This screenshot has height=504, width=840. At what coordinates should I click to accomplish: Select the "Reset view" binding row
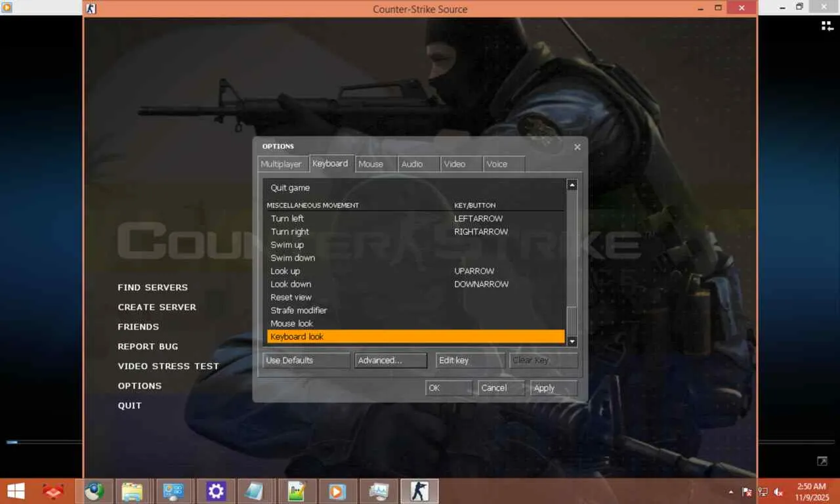pos(415,297)
